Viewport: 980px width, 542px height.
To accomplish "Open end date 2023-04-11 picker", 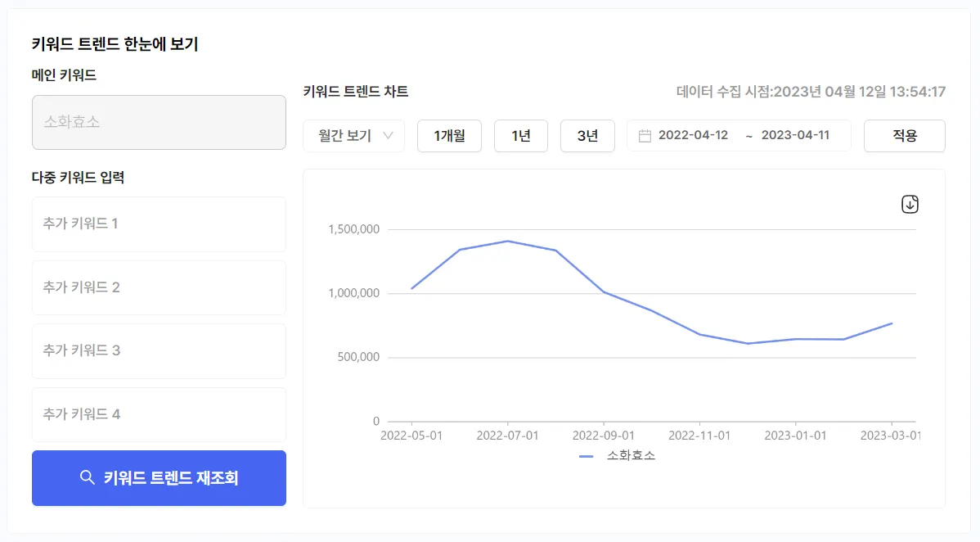I will point(795,136).
